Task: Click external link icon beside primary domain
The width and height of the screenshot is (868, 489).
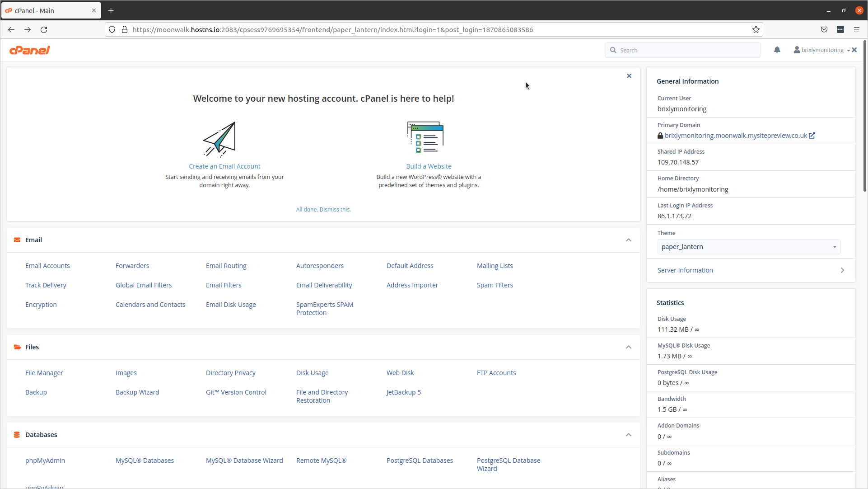Action: pos(812,136)
